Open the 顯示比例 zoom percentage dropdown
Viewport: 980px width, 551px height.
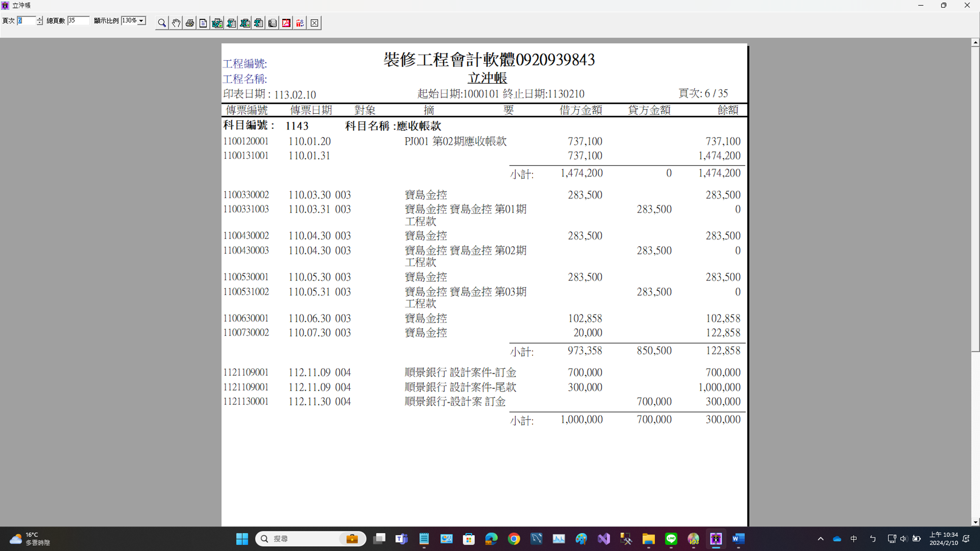(x=141, y=21)
